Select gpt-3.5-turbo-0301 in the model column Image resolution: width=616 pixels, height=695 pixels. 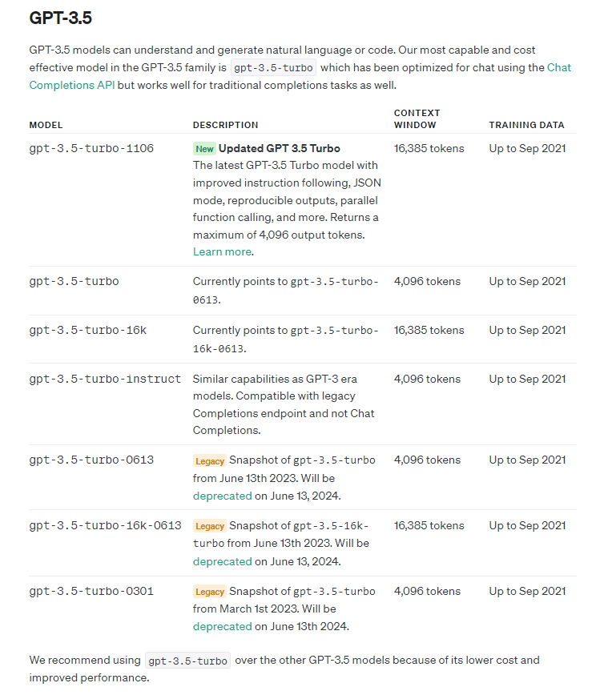click(91, 592)
